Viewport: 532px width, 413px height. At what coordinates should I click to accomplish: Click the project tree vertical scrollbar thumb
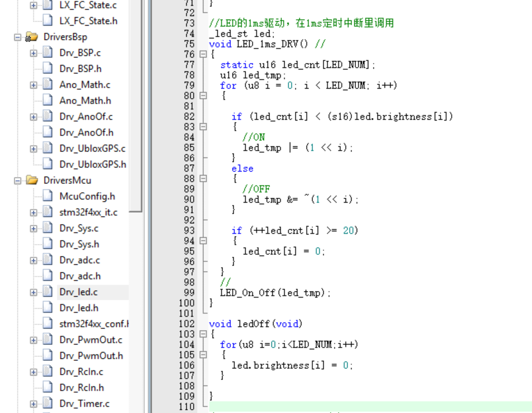(x=135, y=106)
